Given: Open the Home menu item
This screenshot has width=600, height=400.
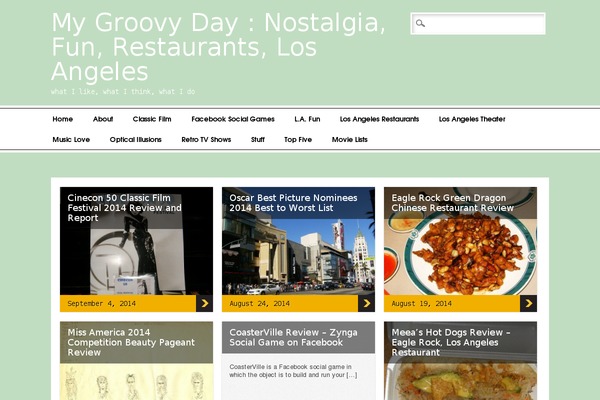Looking at the screenshot, I should tap(62, 119).
